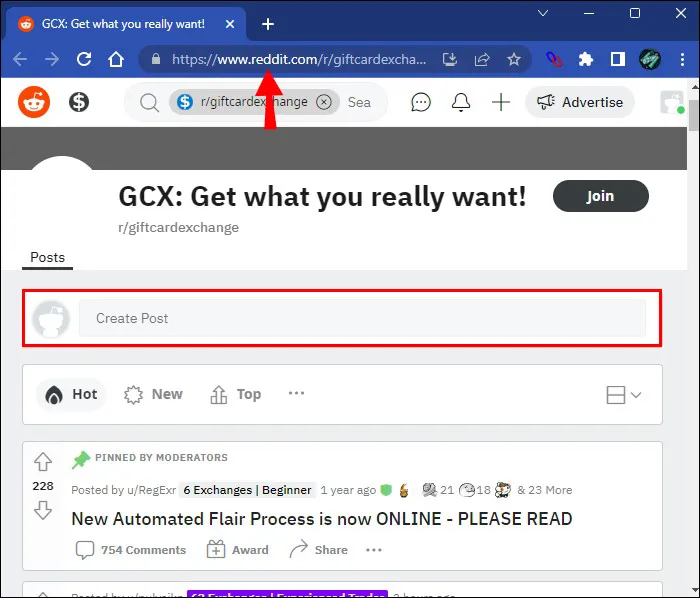Click the Search Reddit input field
700x598 pixels.
(x=360, y=102)
